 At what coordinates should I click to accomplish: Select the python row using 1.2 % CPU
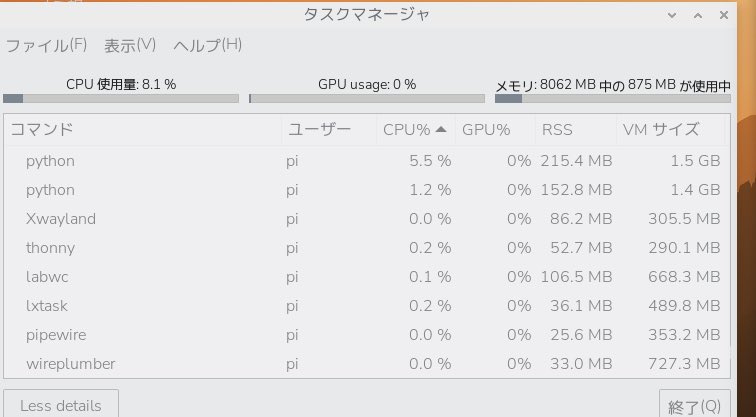pyautogui.click(x=366, y=190)
